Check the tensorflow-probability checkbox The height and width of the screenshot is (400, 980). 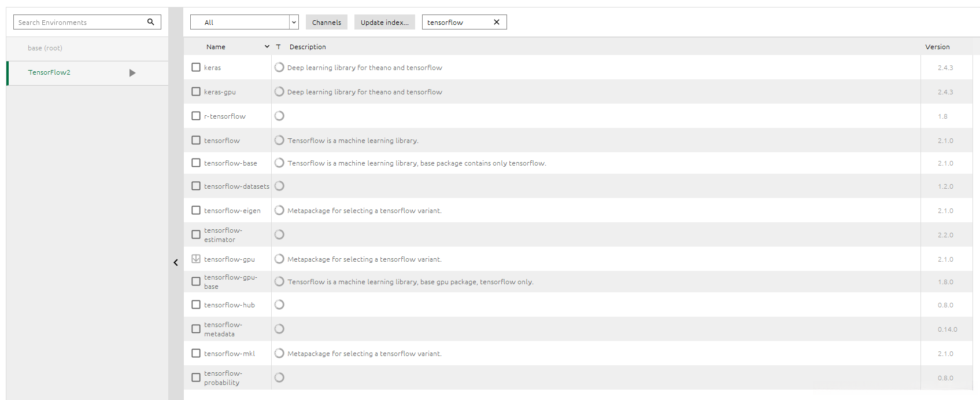pos(196,377)
